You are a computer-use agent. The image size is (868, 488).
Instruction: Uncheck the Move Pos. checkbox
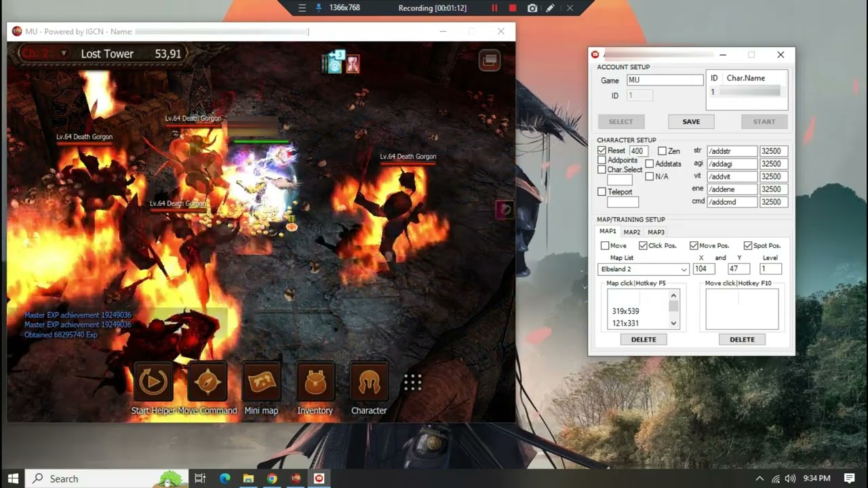click(x=693, y=245)
